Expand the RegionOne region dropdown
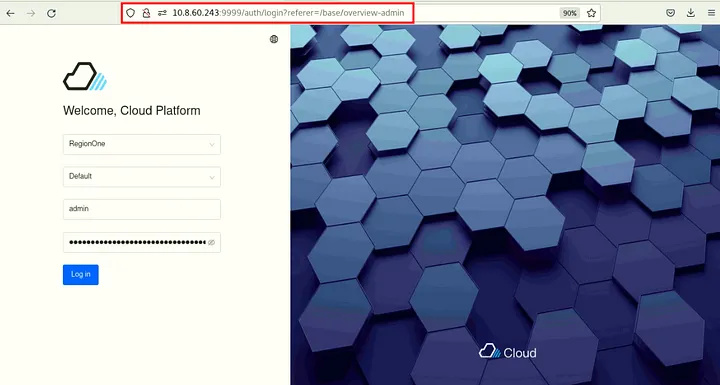The width and height of the screenshot is (720, 385). [x=142, y=144]
